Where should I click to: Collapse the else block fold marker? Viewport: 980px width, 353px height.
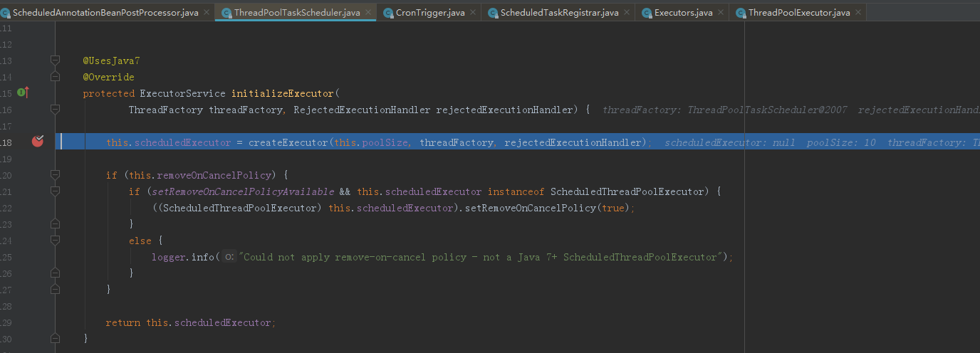pos(55,241)
